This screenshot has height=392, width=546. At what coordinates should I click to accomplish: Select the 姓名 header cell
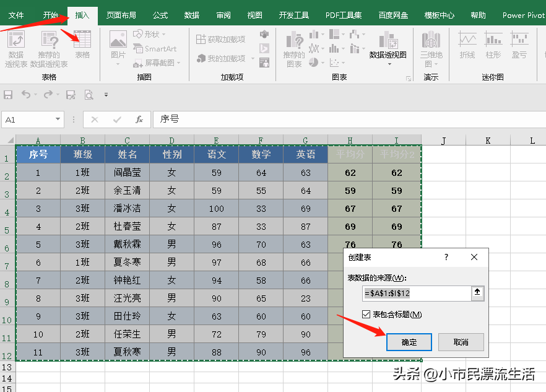pyautogui.click(x=127, y=154)
